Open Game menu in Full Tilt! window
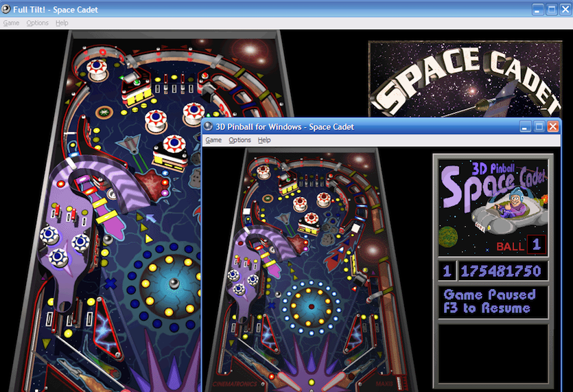573x392 pixels. pos(11,23)
